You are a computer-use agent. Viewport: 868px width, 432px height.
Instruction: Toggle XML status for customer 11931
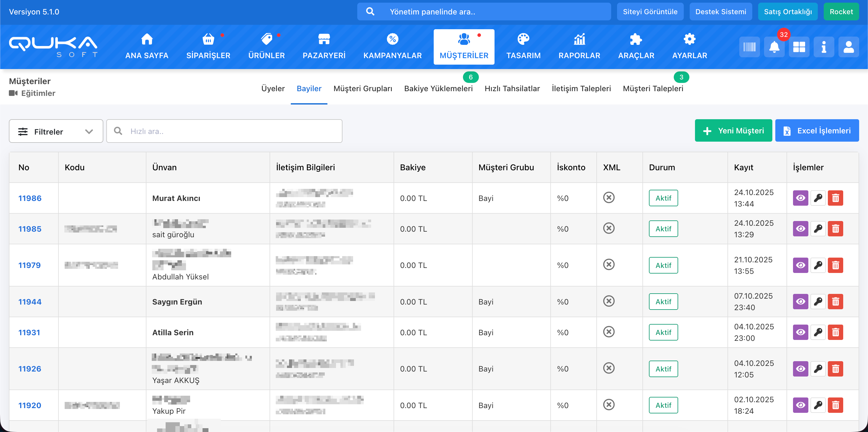pyautogui.click(x=608, y=332)
